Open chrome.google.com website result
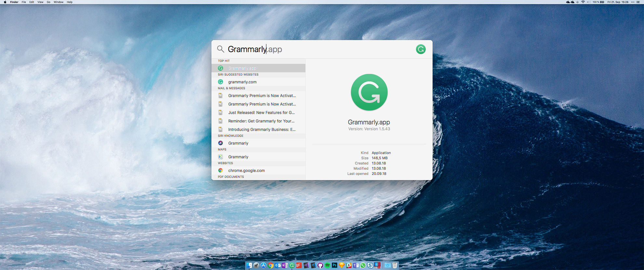 (x=259, y=170)
